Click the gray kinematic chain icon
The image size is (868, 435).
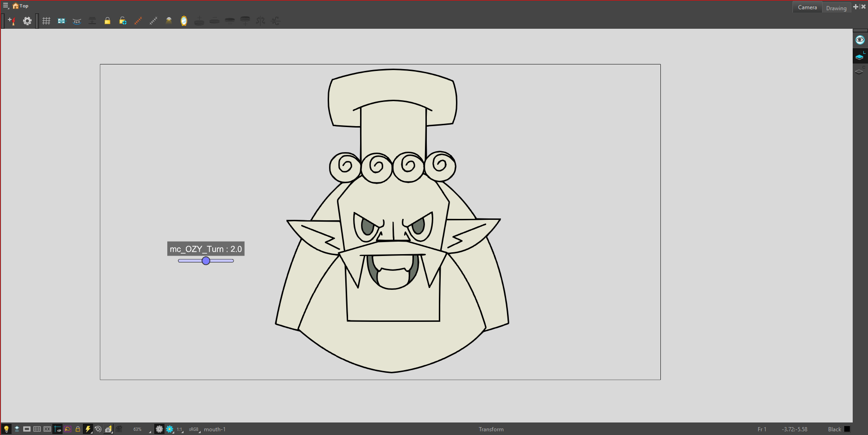(153, 21)
